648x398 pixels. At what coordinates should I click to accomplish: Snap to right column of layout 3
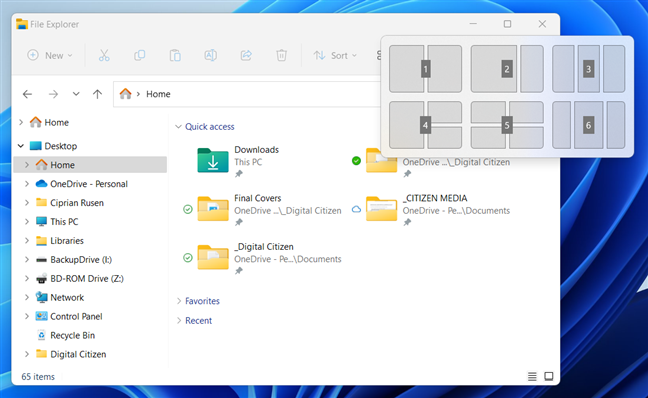(x=614, y=69)
